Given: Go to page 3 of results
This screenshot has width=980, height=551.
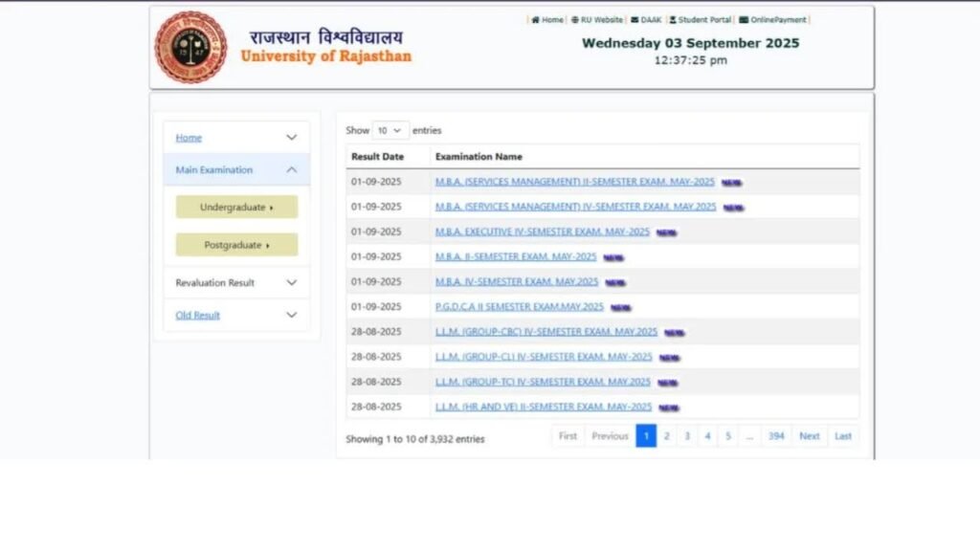Looking at the screenshot, I should coord(687,436).
